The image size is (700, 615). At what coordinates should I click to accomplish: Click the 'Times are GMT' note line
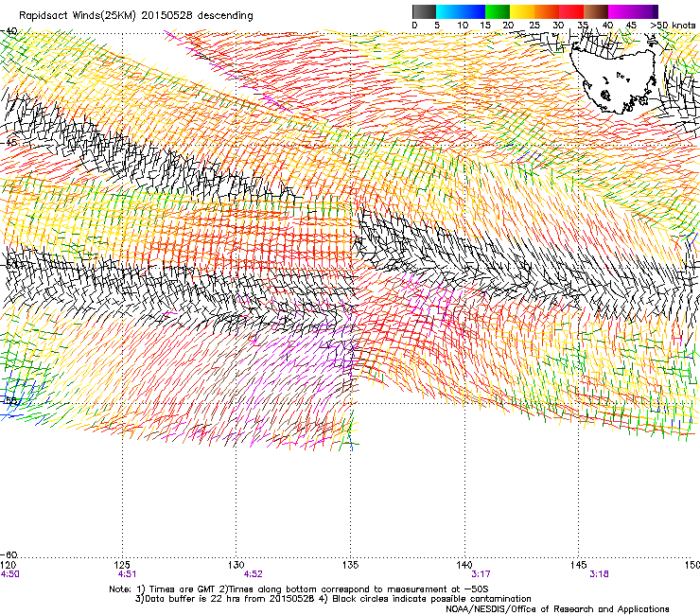299,589
